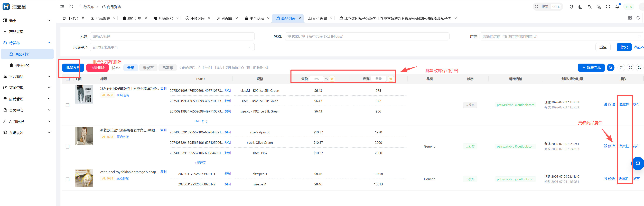Open the floating message chat button
Image resolution: width=644 pixels, height=206 pixels.
click(x=638, y=163)
